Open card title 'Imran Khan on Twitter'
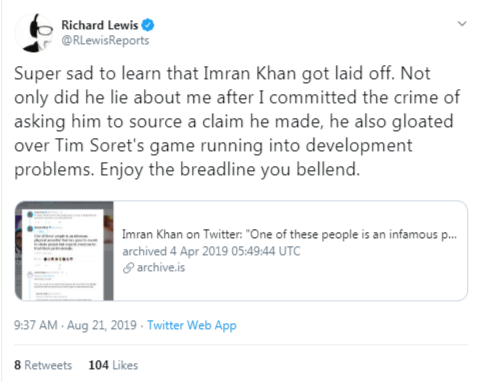Screen dimensions: 480x382 point(289,234)
